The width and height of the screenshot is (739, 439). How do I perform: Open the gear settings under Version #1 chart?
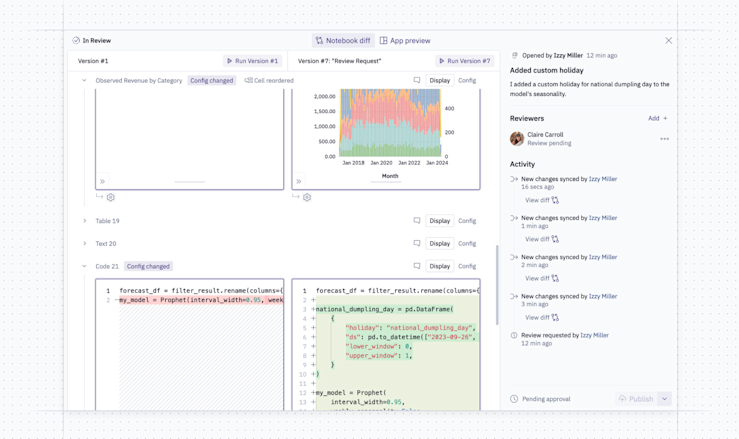[111, 198]
